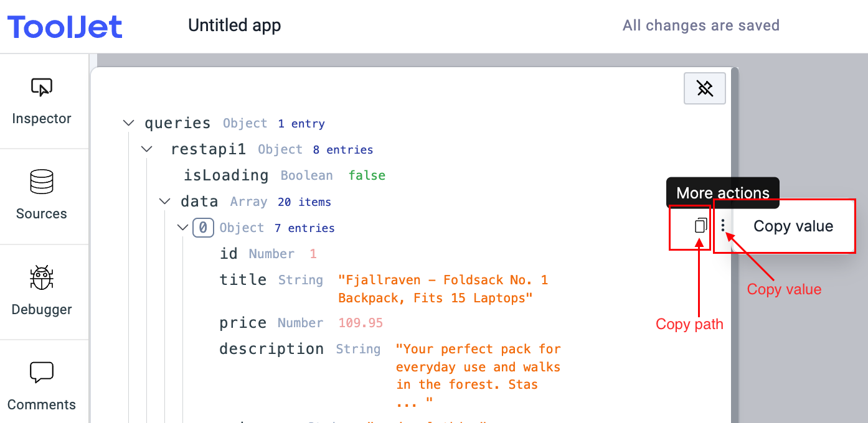868x423 pixels.
Task: Click the three-dot more actions icon
Action: pos(723,225)
